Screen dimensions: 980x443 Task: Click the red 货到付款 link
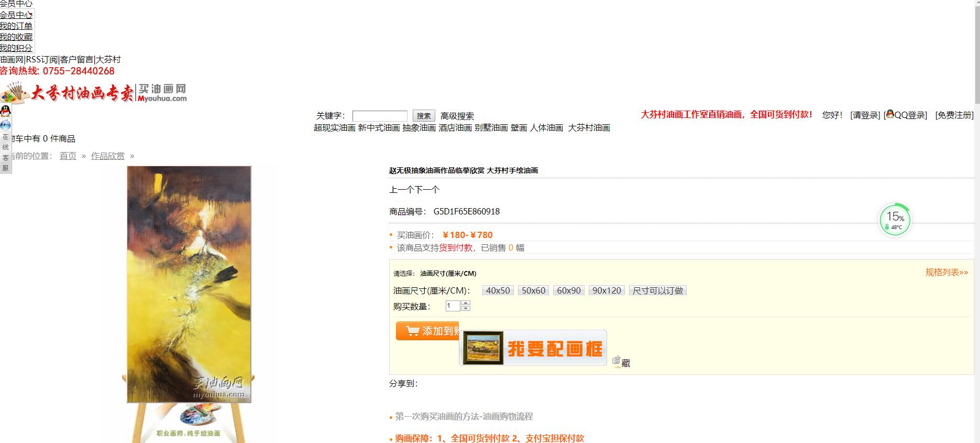[x=456, y=247]
